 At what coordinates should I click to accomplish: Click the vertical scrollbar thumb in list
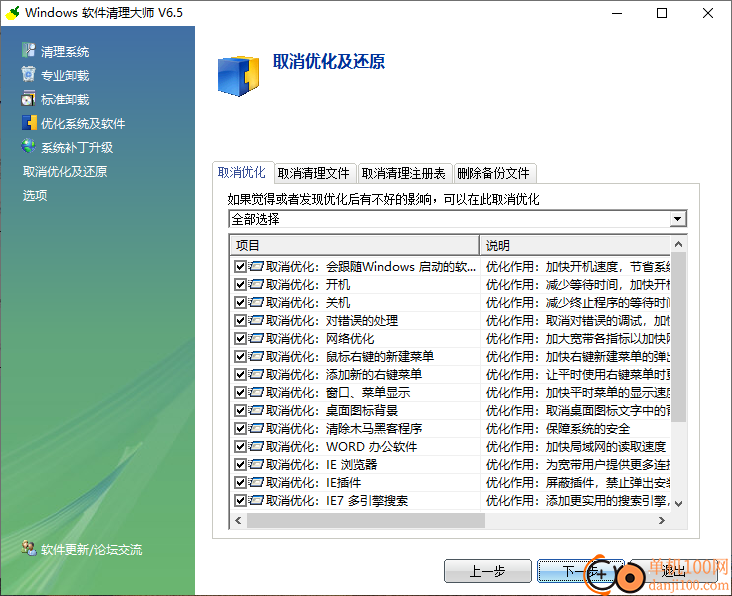pos(678,337)
